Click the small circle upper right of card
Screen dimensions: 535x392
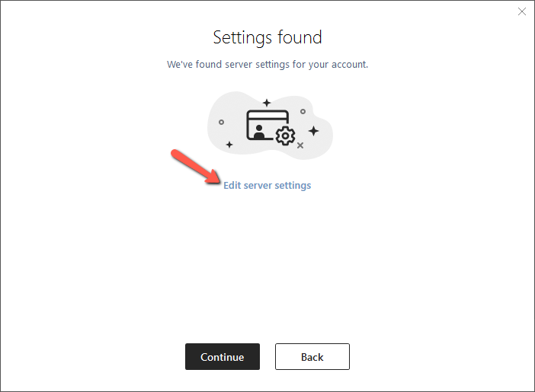(x=303, y=111)
